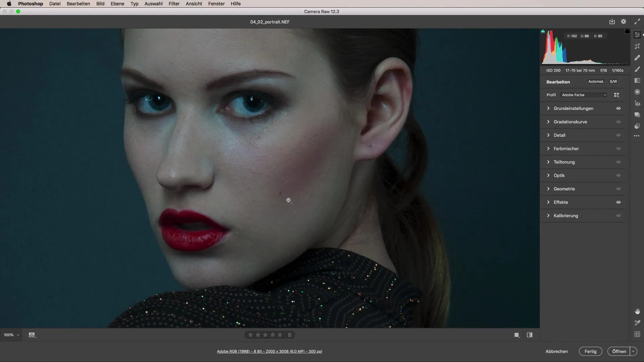Select the Edit sliders panel icon
644x362 pixels.
pyautogui.click(x=637, y=35)
